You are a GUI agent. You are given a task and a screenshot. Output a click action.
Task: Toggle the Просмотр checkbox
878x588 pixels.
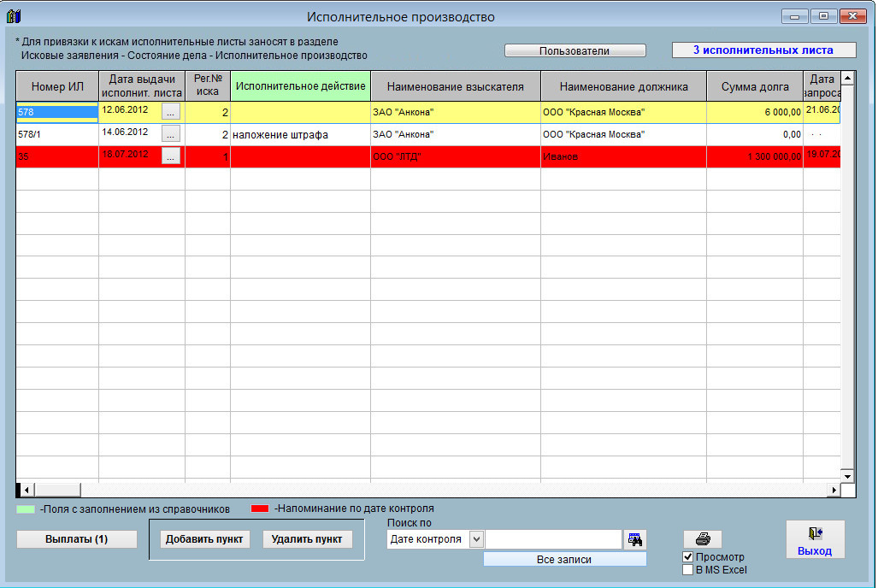point(688,556)
